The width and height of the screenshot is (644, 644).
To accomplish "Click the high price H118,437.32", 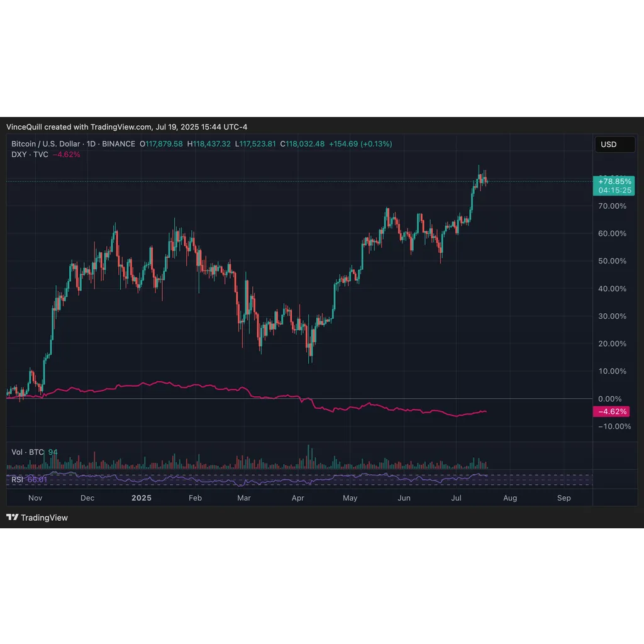I will [x=209, y=144].
